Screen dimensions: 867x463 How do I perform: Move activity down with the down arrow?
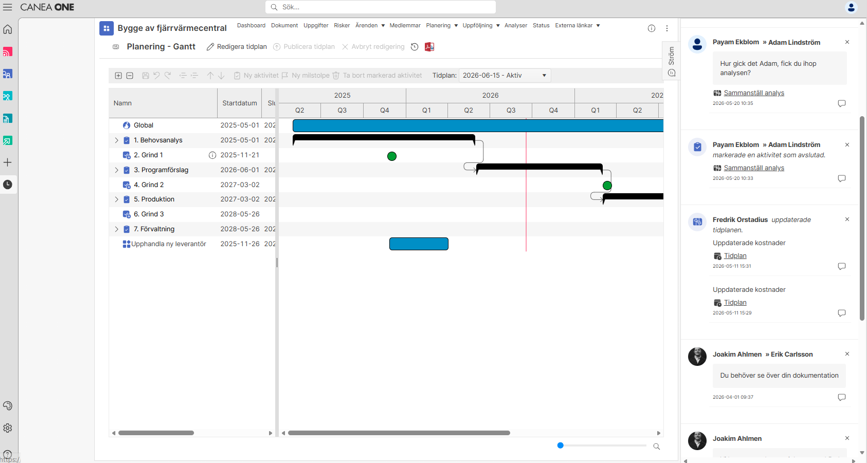click(221, 76)
